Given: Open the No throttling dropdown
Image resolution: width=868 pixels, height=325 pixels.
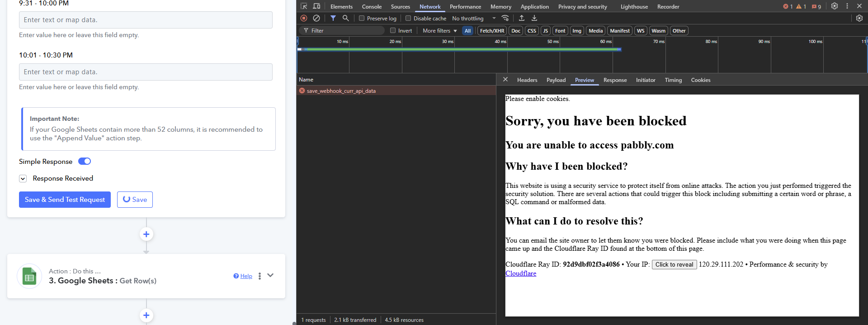Looking at the screenshot, I should [x=474, y=19].
